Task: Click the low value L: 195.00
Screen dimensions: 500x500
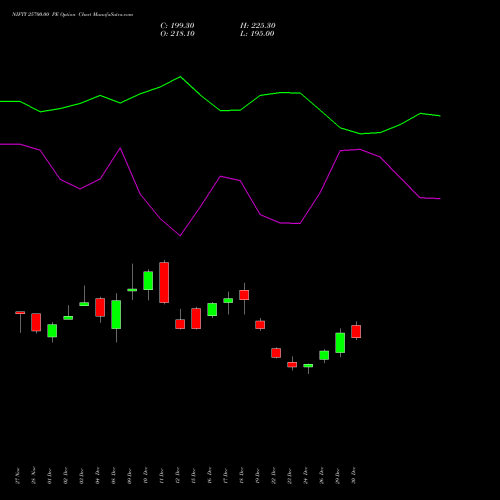Action: click(x=257, y=34)
